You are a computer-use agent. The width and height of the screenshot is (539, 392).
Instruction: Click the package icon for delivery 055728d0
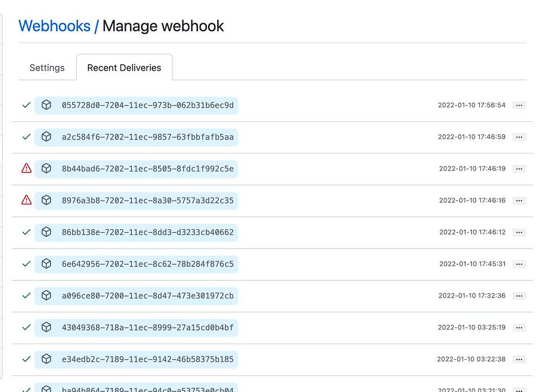46,105
